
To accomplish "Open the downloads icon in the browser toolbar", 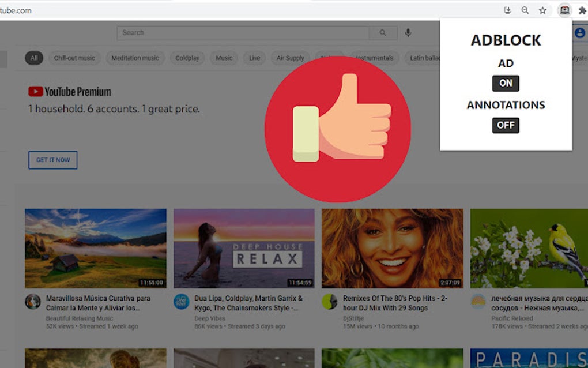I will tap(509, 10).
